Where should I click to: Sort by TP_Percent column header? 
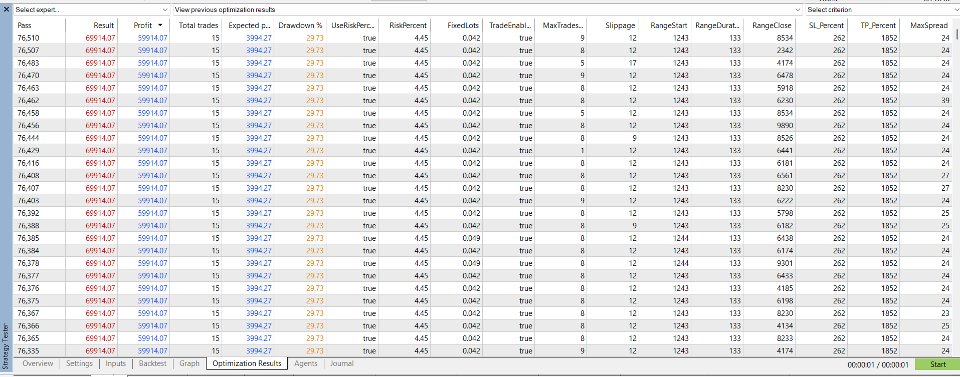point(874,25)
